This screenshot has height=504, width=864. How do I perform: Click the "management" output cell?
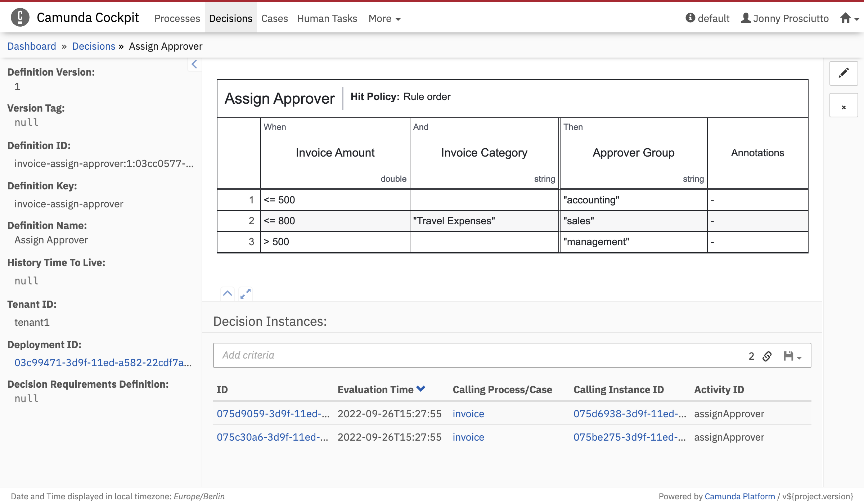coord(634,242)
